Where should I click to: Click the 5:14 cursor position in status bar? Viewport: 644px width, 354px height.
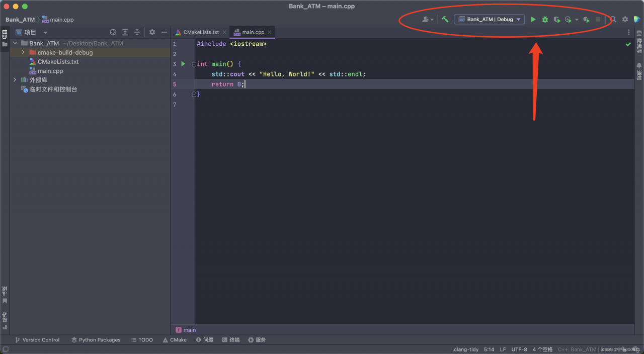(x=489, y=349)
